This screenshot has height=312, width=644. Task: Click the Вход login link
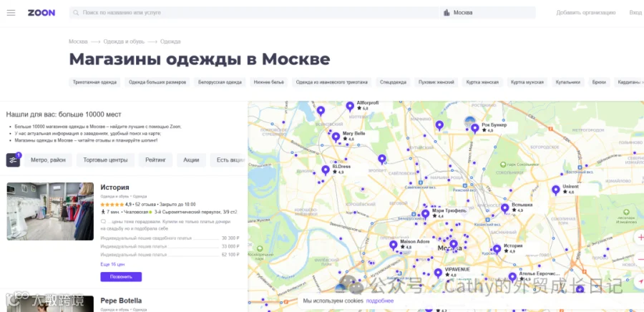[x=636, y=13]
